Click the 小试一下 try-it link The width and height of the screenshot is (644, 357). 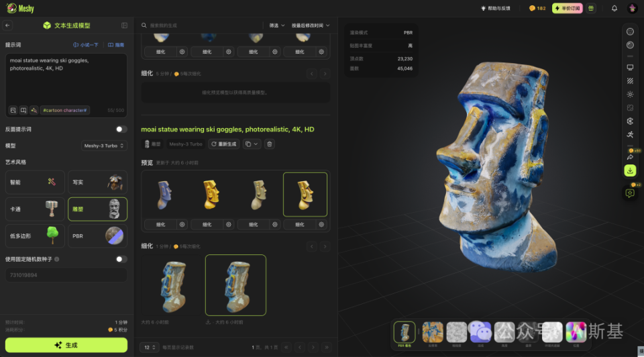point(86,45)
